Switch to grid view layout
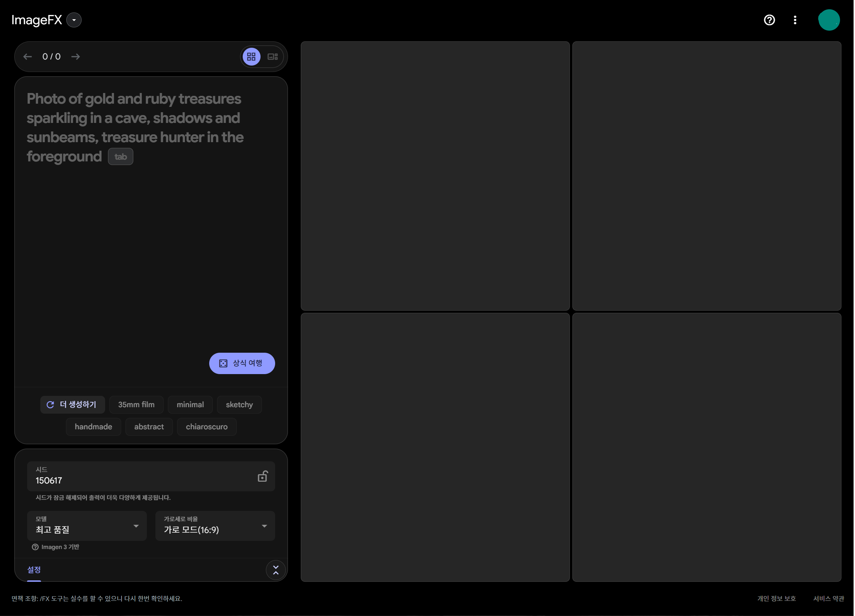 coord(252,57)
